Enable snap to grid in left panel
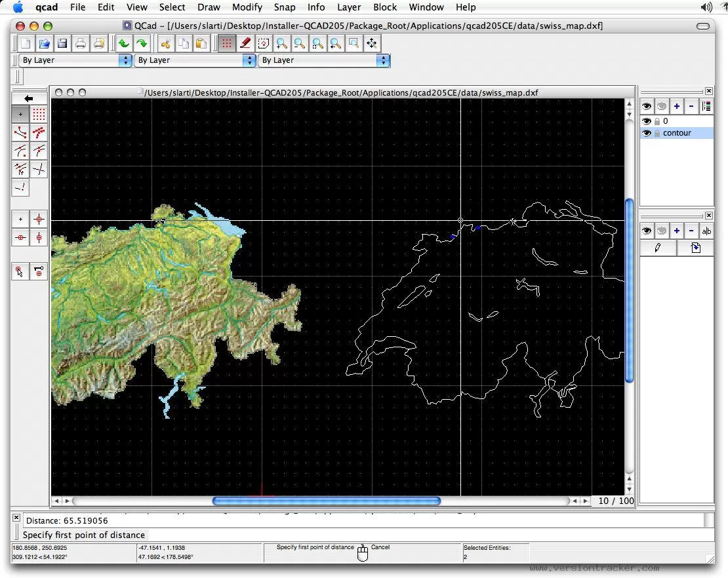728x578 pixels. 39,114
